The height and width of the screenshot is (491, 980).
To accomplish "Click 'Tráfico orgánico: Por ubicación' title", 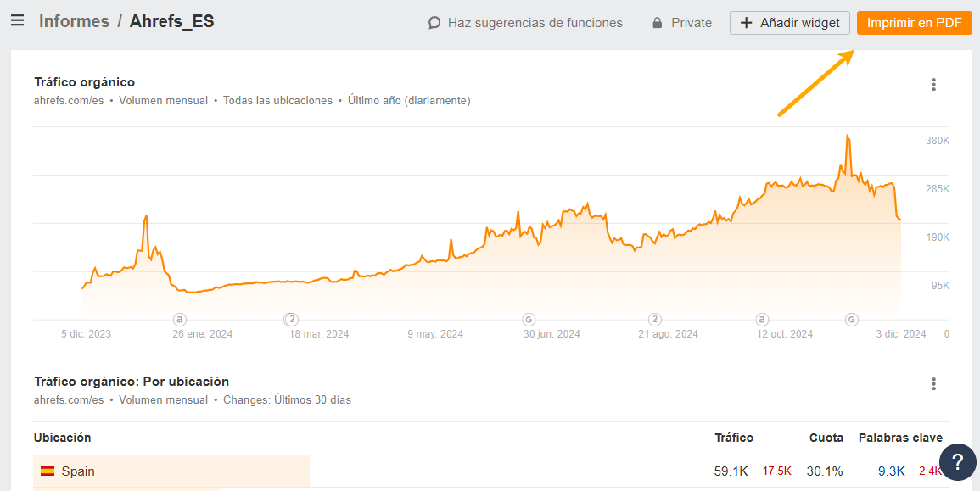I will coord(132,382).
